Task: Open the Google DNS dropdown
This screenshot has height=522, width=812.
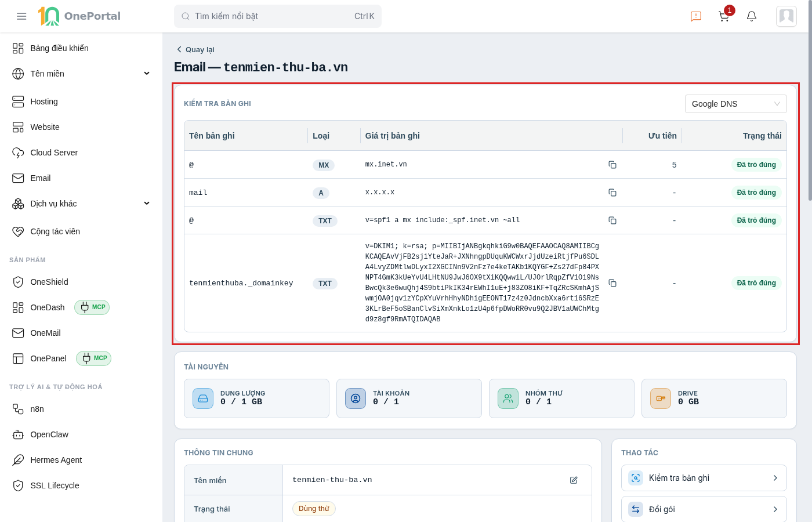Action: click(x=736, y=104)
